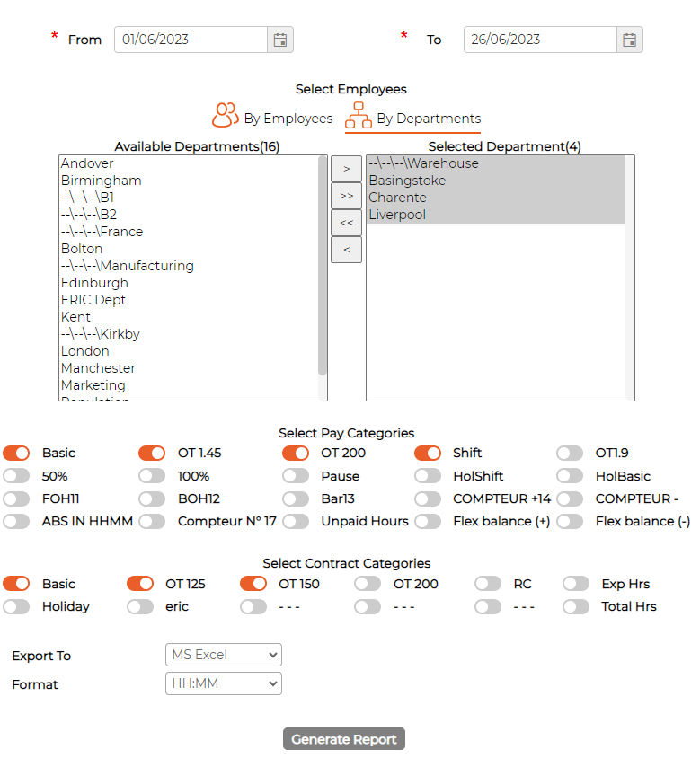
Task: Switch to By Departments tab
Action: [412, 116]
